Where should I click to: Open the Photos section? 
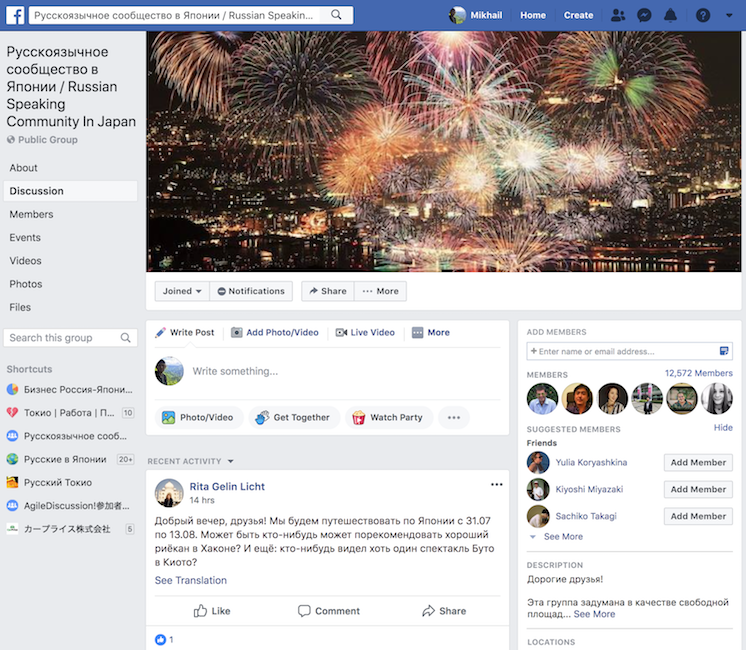(26, 284)
